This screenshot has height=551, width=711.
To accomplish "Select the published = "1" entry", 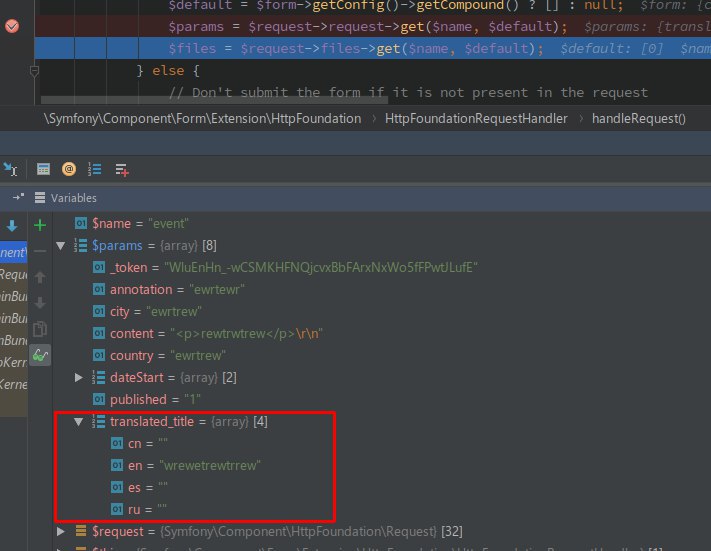I will tap(147, 400).
